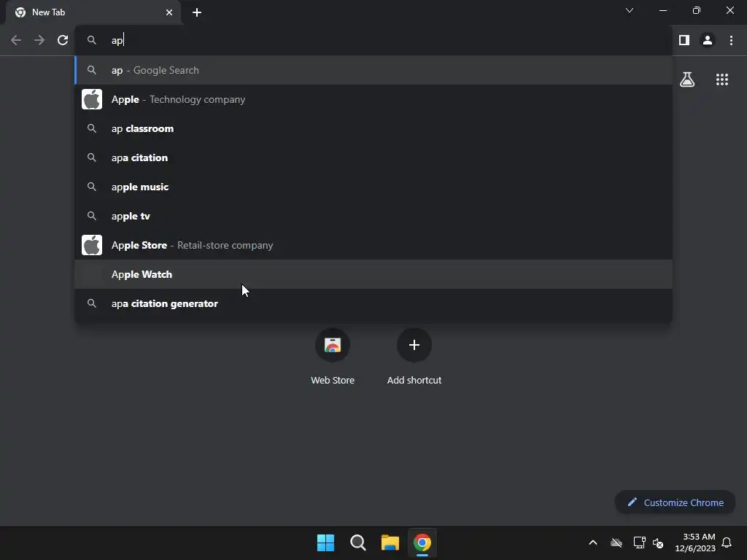Open File Explorer from taskbar
Viewport: 747px width, 560px height.
[390, 542]
